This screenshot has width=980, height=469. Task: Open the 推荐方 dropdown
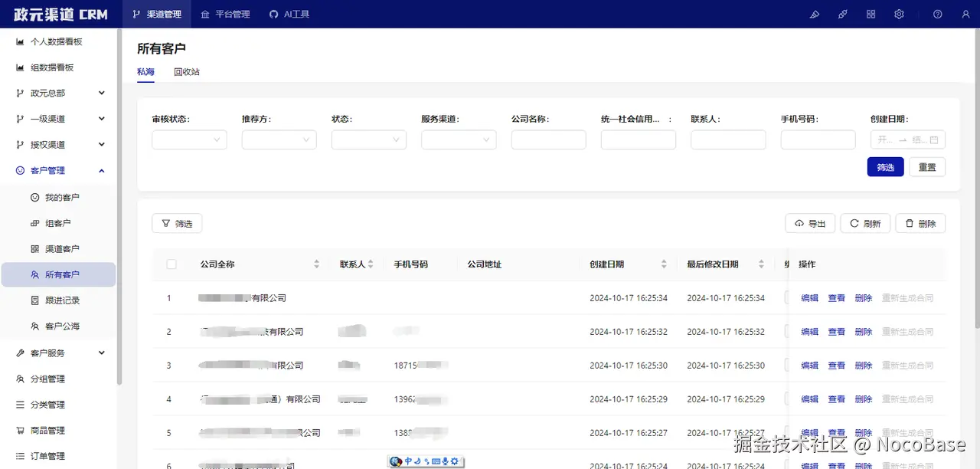tap(279, 139)
